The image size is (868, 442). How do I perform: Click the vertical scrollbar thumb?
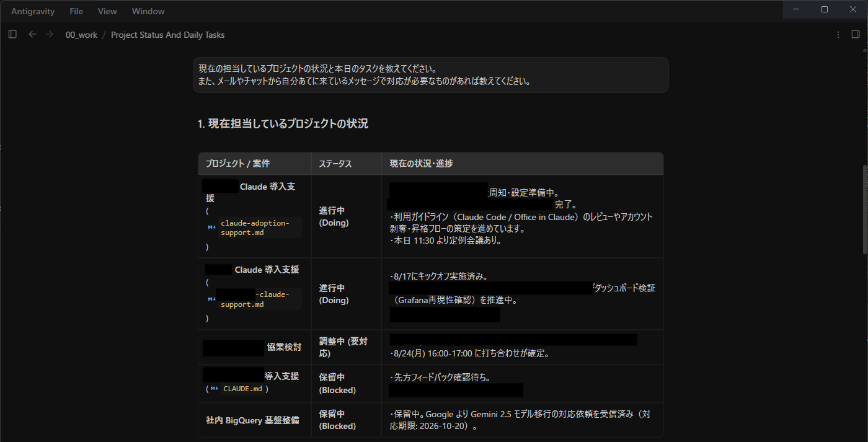pos(865,209)
